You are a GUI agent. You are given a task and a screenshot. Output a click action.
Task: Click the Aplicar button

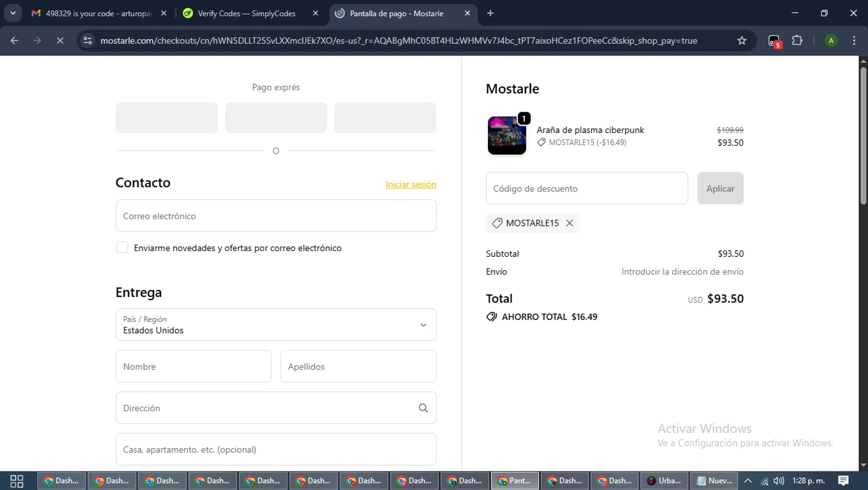pos(720,188)
